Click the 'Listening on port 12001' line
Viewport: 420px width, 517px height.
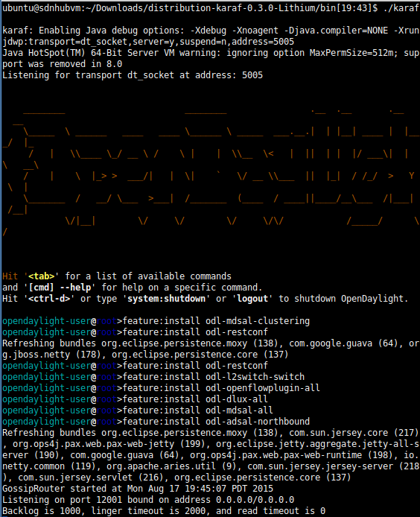point(148,500)
